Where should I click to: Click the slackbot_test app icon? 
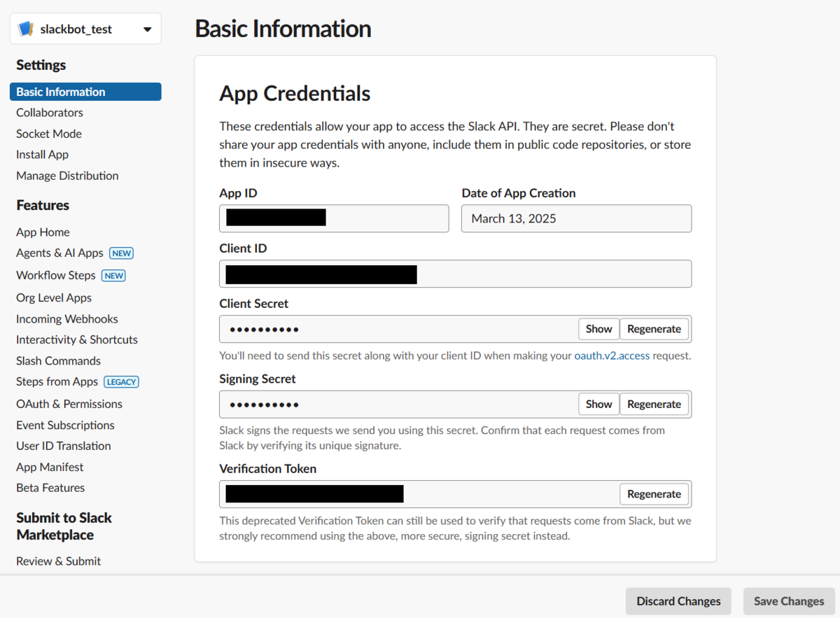click(x=26, y=29)
